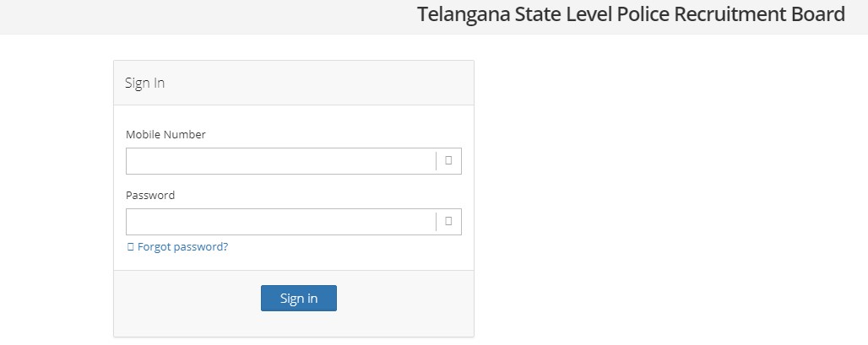This screenshot has width=868, height=345.
Task: Click the Telangana State Level Police Recruitment Board title
Action: 631,14
